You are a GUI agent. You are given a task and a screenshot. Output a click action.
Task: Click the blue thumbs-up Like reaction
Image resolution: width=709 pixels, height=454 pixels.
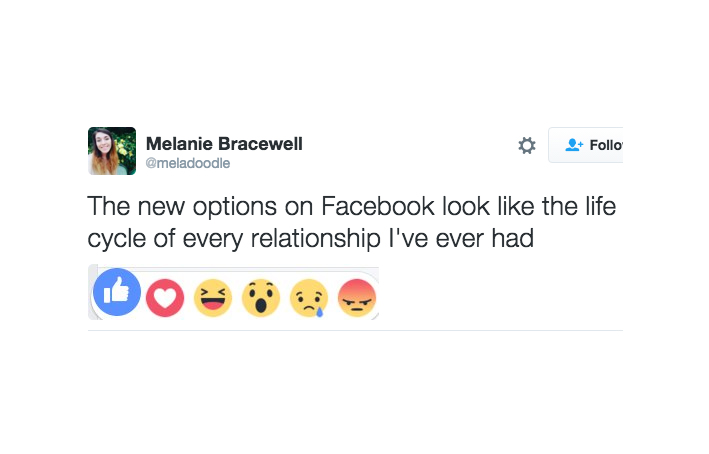coord(117,292)
